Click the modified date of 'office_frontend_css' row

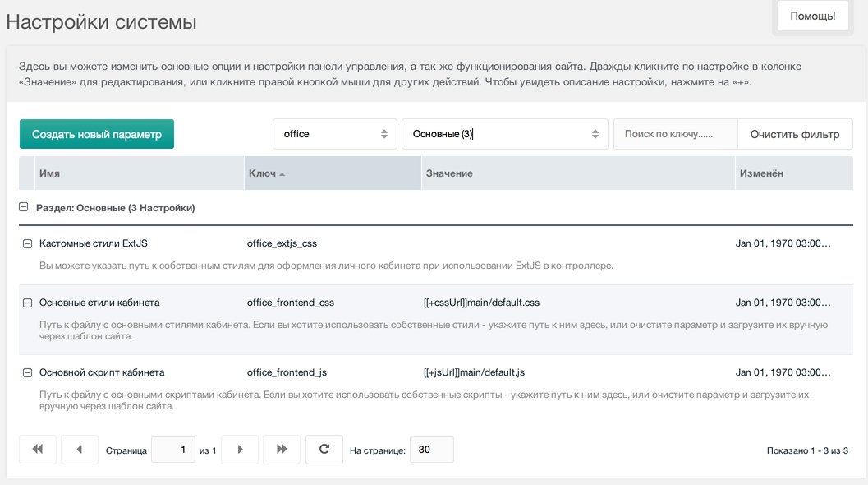coord(783,303)
